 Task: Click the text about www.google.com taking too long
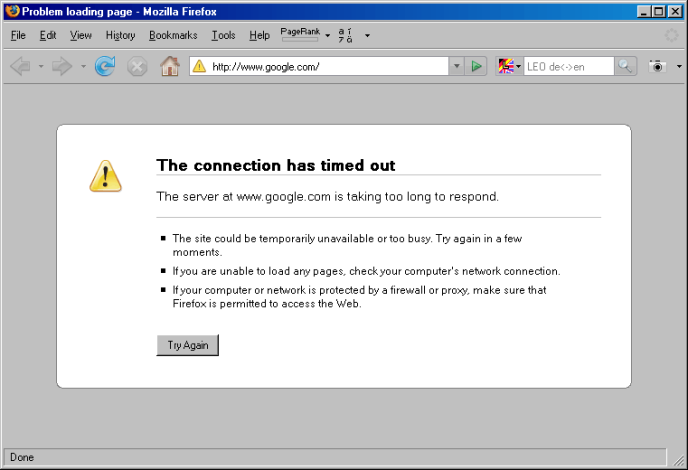click(x=327, y=197)
